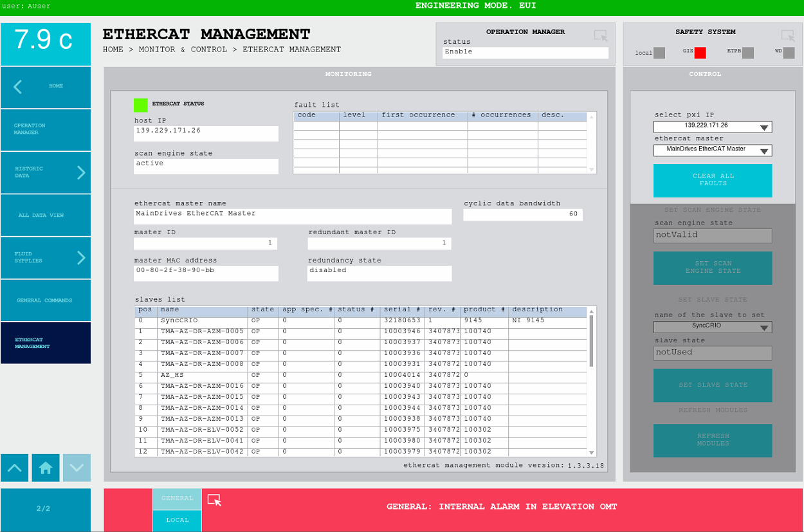Screen dimensions: 804x532
Task: Click the ethercat master name field
Action: 293,216
